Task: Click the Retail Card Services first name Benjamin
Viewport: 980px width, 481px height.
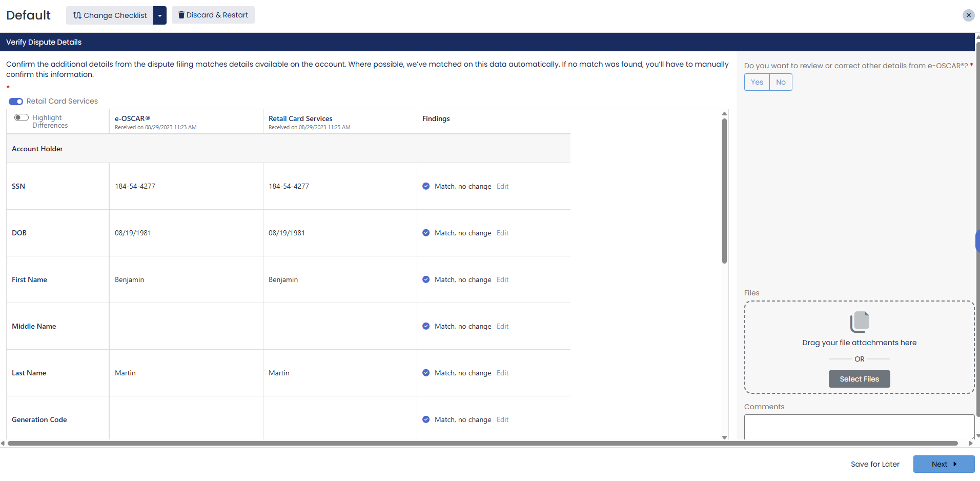Action: point(283,279)
